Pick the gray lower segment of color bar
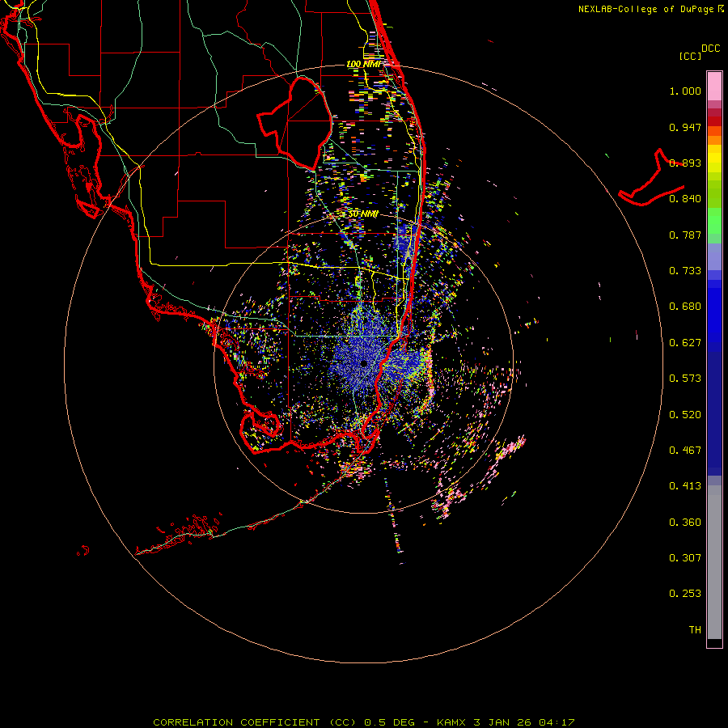 714,562
